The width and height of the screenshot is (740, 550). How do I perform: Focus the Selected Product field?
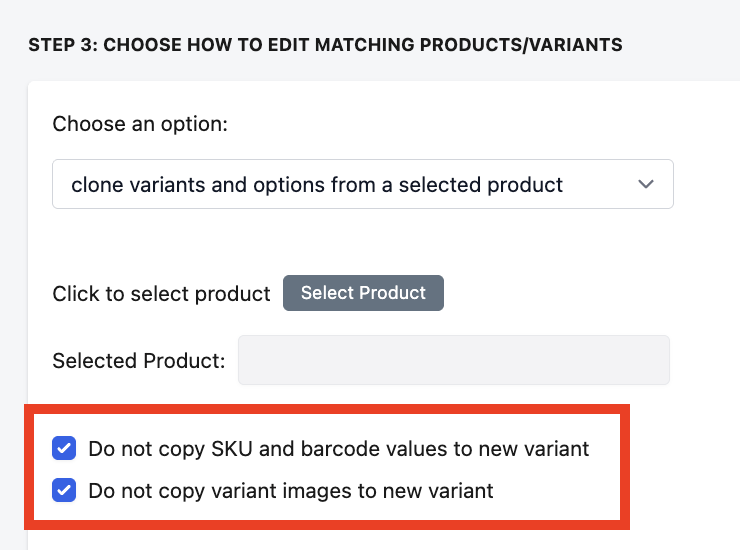453,360
